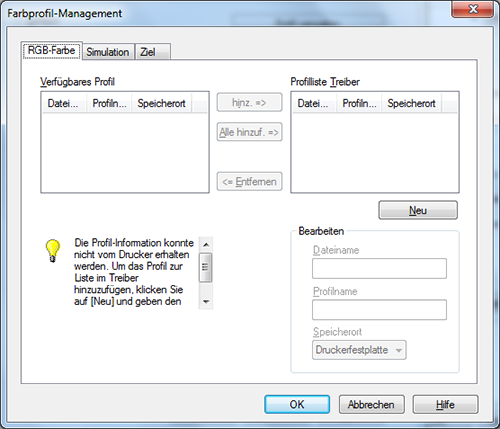This screenshot has height=429, width=500.
Task: Click the light bulb hint icon
Action: [53, 251]
